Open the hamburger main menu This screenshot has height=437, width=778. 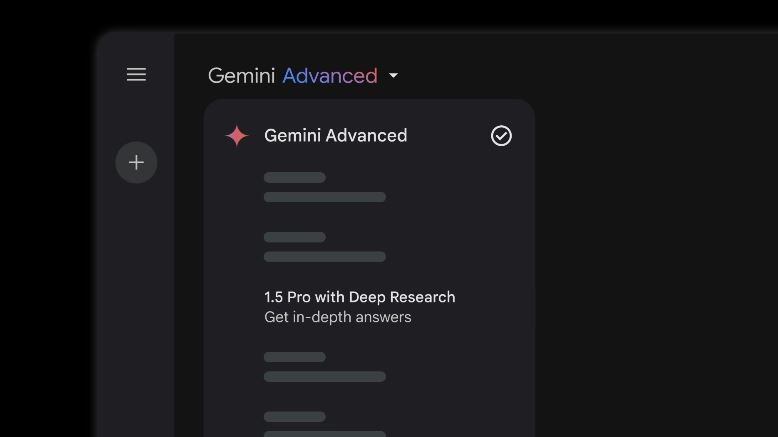(x=136, y=75)
